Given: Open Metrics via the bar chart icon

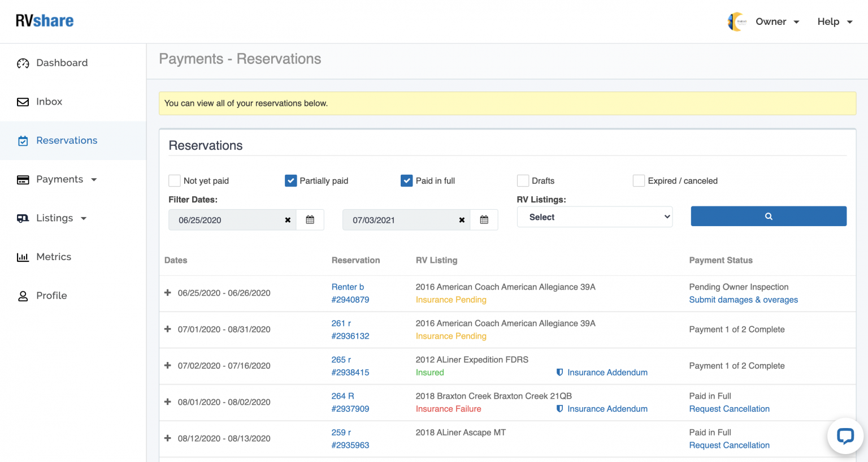Looking at the screenshot, I should pos(23,257).
